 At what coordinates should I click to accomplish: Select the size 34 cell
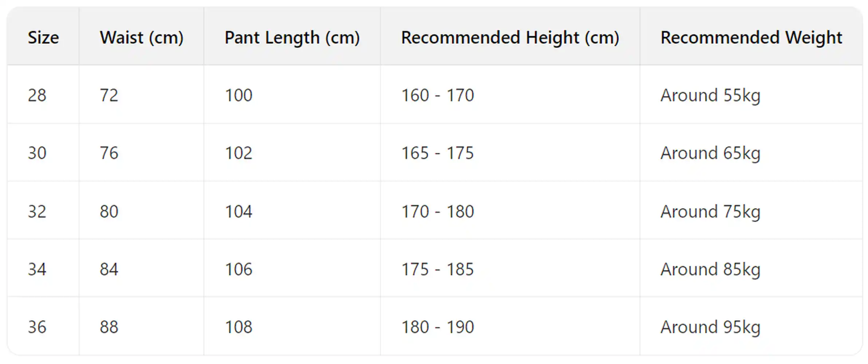click(x=37, y=269)
